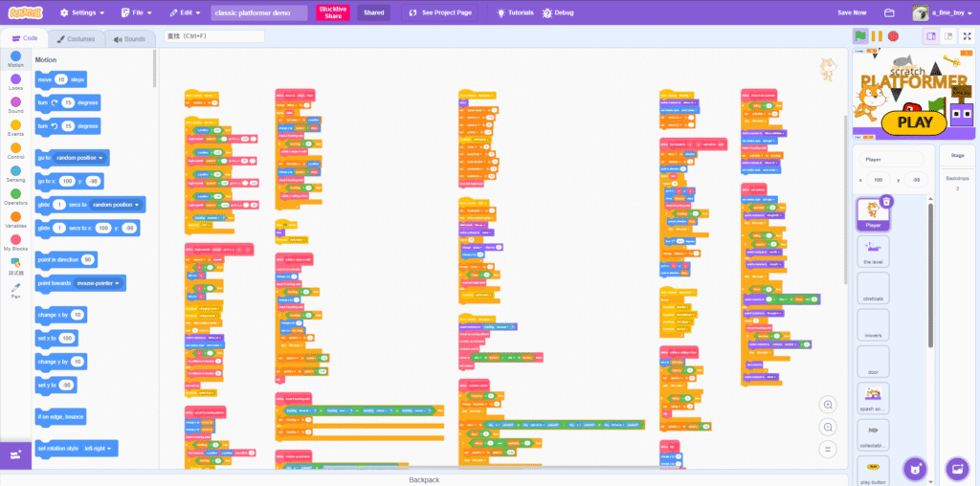Enter full screen stage mode
Image resolution: width=980 pixels, height=486 pixels.
click(966, 35)
